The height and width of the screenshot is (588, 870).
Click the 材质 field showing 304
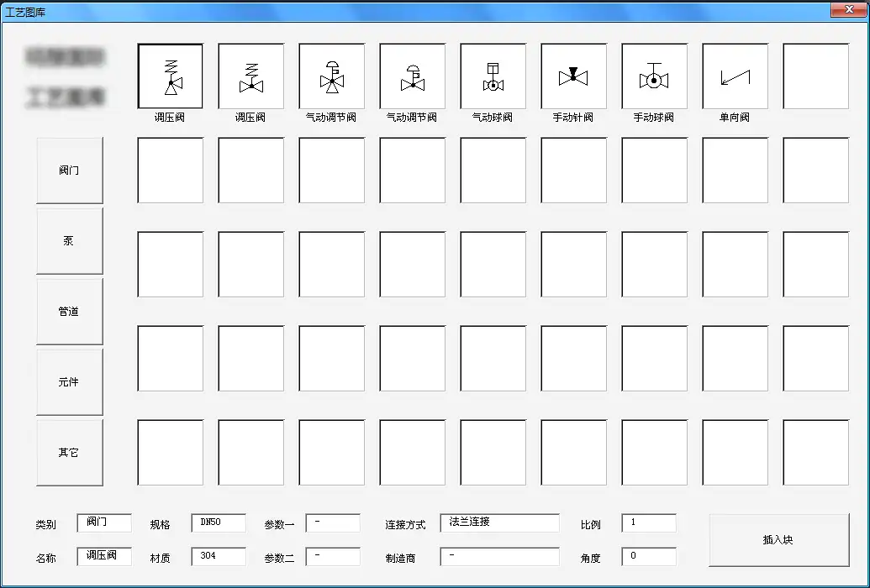(219, 557)
